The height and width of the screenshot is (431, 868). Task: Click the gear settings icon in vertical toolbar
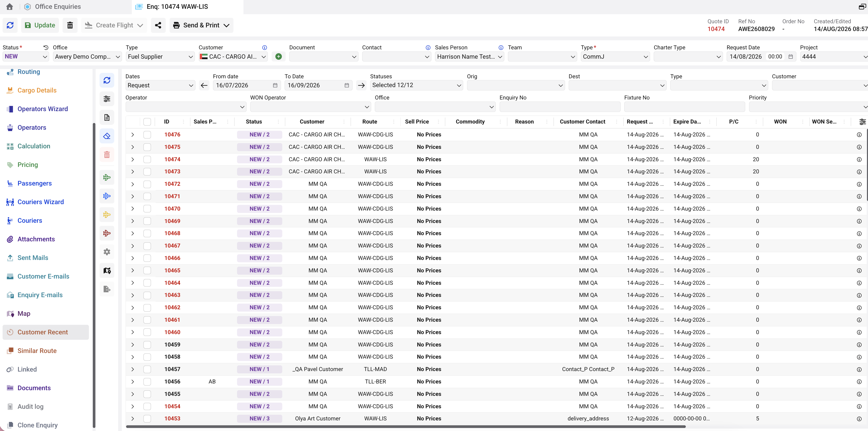107,252
